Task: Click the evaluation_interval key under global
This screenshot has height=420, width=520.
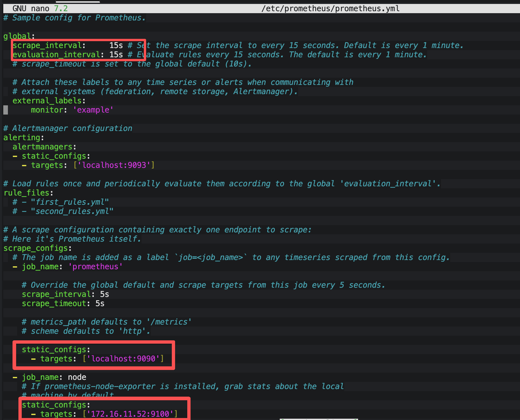Action: click(x=56, y=55)
